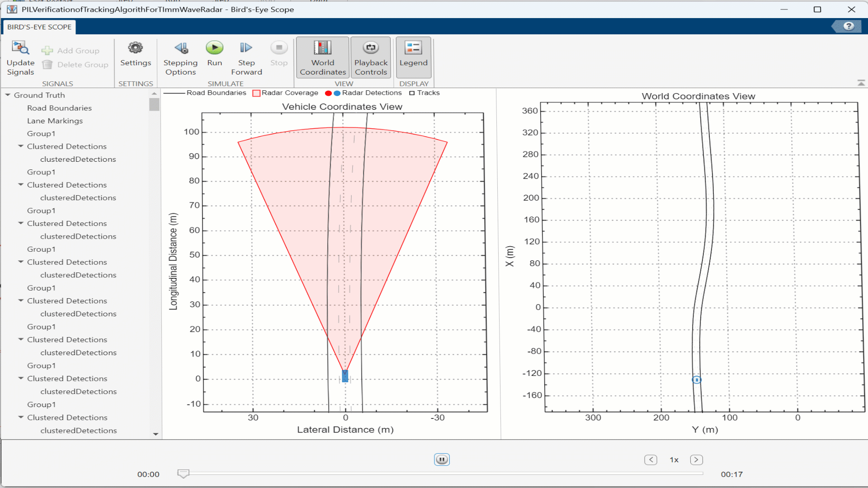Toggle the Legend display

(x=413, y=57)
